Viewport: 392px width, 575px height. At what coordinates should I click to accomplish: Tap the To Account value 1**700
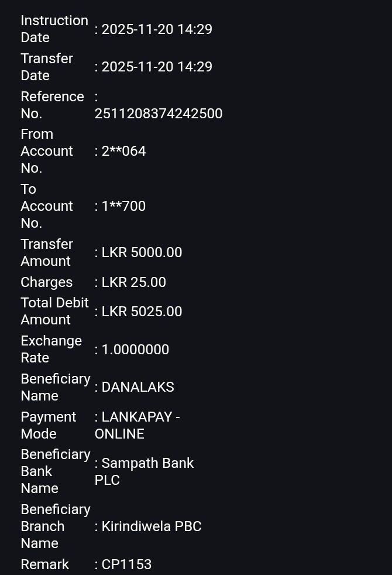click(x=123, y=206)
